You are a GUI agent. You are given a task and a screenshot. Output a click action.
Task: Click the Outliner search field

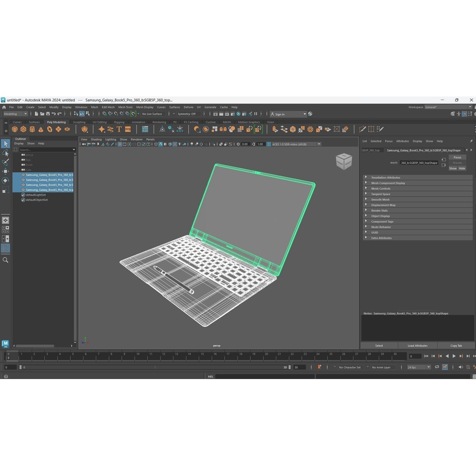[47, 150]
